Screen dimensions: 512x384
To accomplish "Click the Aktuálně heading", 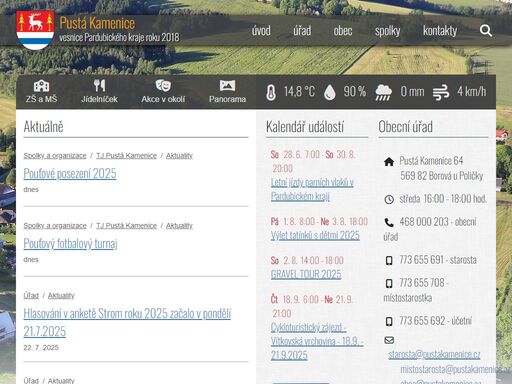I will [x=43, y=127].
